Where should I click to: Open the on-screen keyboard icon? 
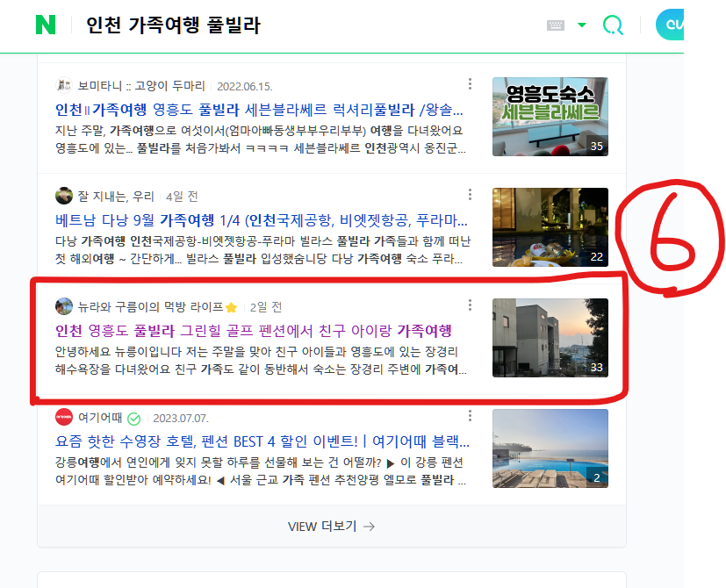click(x=555, y=25)
